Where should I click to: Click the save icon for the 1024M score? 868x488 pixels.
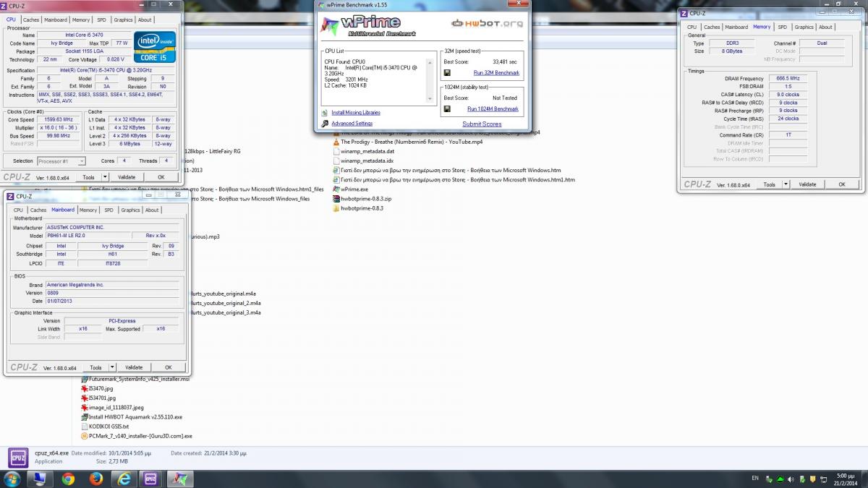[x=447, y=109]
